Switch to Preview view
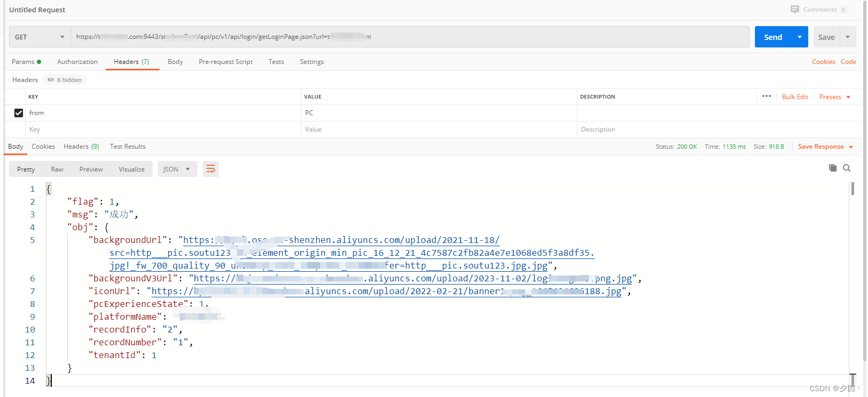 point(91,169)
